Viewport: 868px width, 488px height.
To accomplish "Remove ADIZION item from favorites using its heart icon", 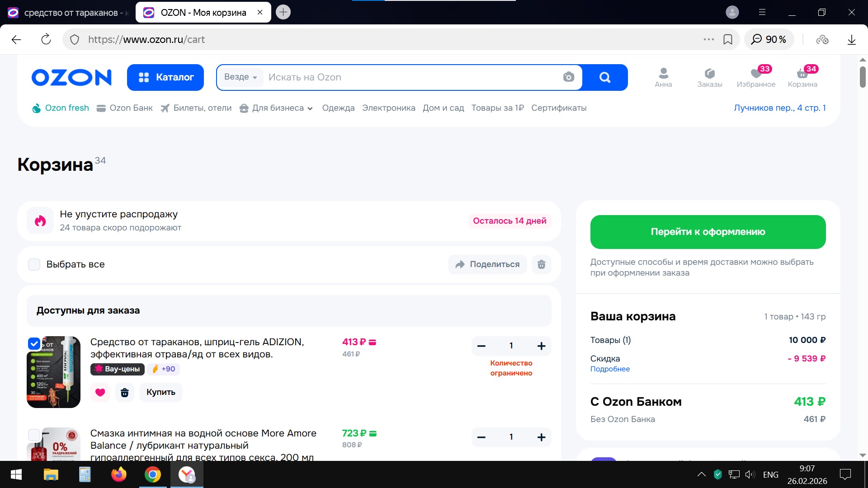I will (x=100, y=392).
